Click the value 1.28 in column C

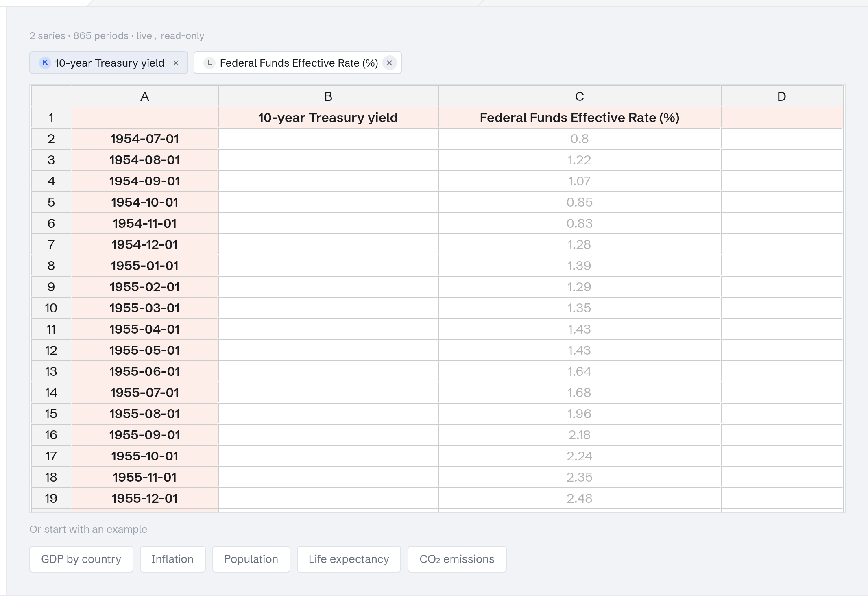pos(580,245)
